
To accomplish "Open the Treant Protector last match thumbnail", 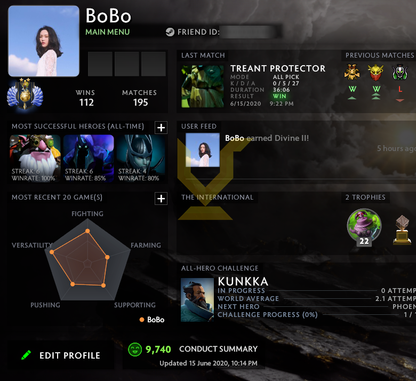I will click(x=203, y=86).
